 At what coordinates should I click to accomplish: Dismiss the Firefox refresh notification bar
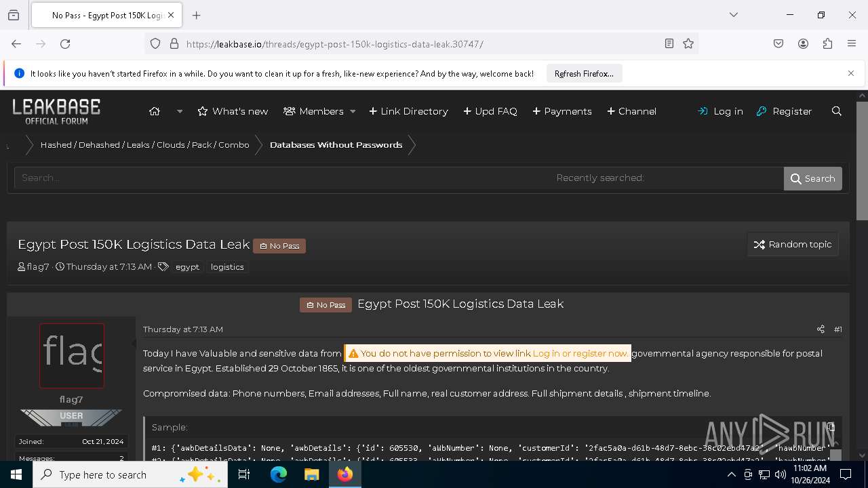coord(851,73)
